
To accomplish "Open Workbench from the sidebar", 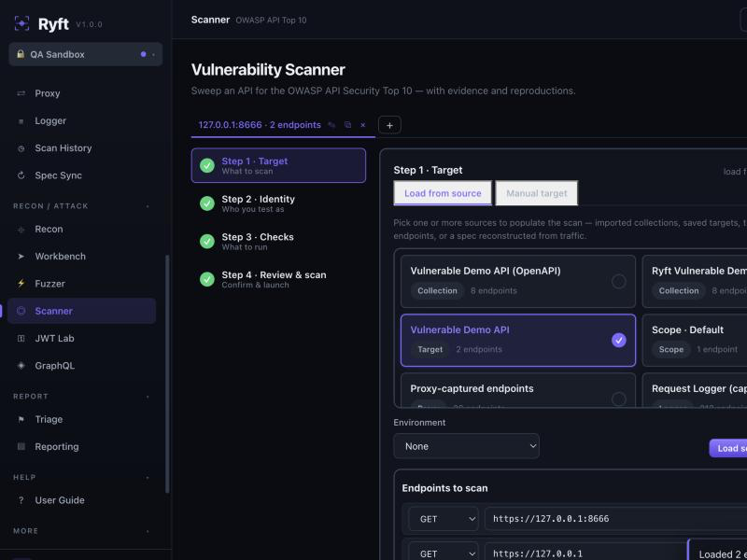I will pos(81,256).
